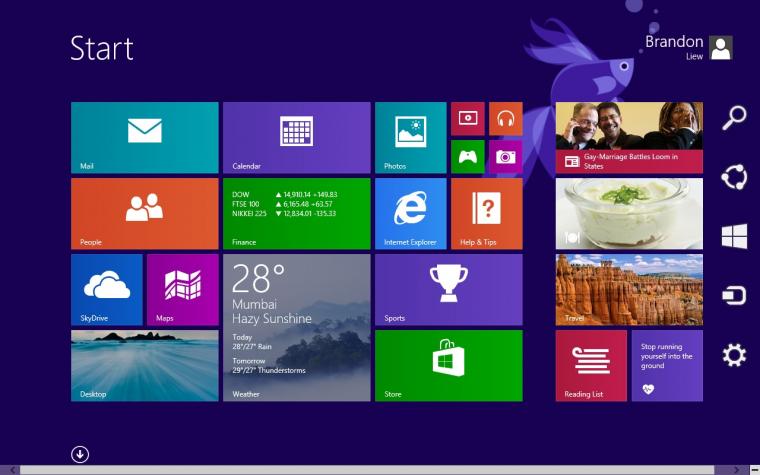Open the Calendar tile

coord(297,137)
